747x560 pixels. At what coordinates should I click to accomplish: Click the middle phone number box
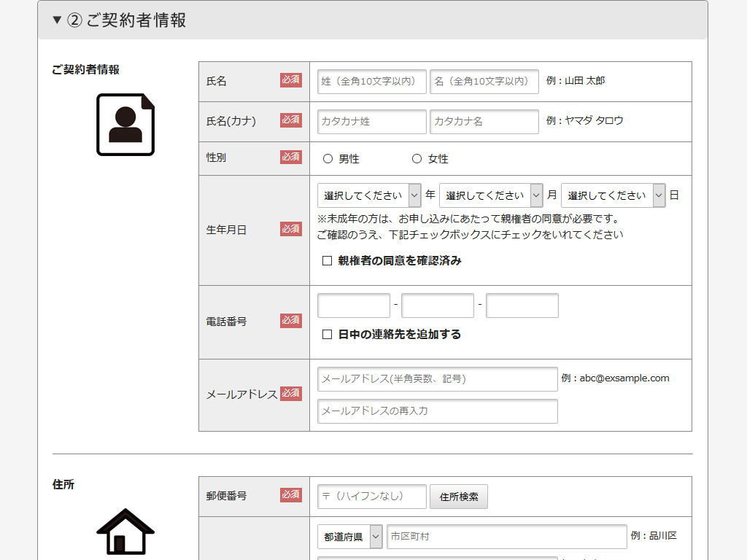(x=438, y=306)
